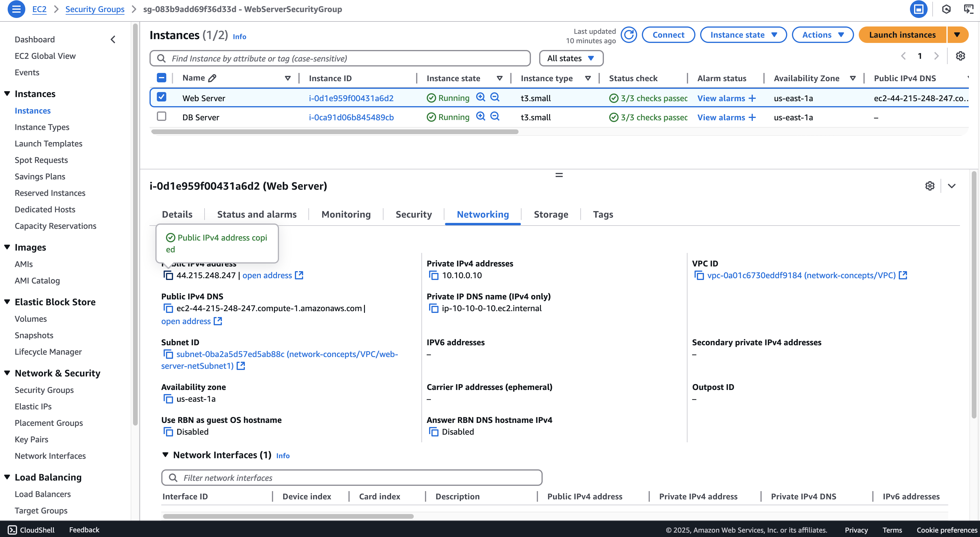This screenshot has height=537, width=980.
Task: Collapse the Network Interfaces (1) section
Action: pos(165,455)
